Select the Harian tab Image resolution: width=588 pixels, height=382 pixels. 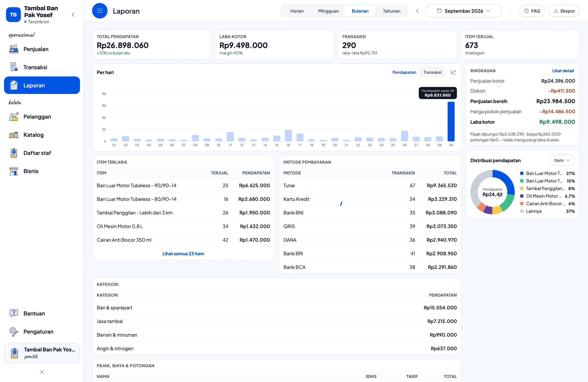pyautogui.click(x=297, y=11)
